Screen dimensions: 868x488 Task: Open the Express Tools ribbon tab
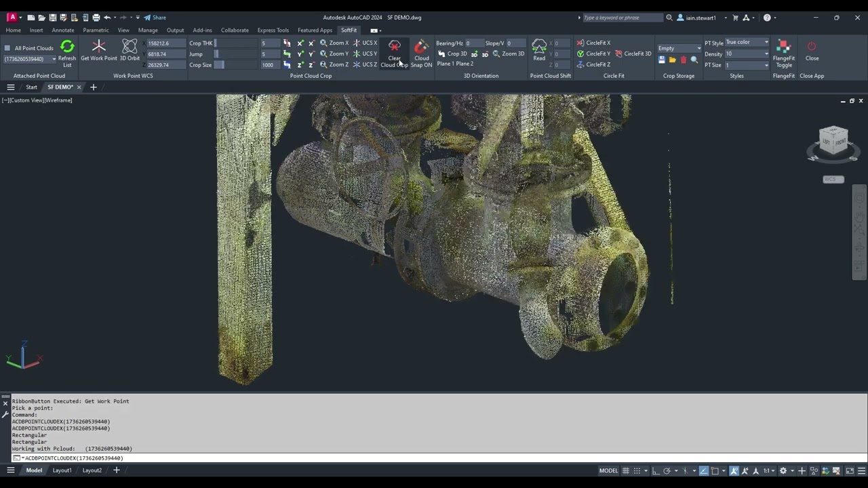point(273,30)
